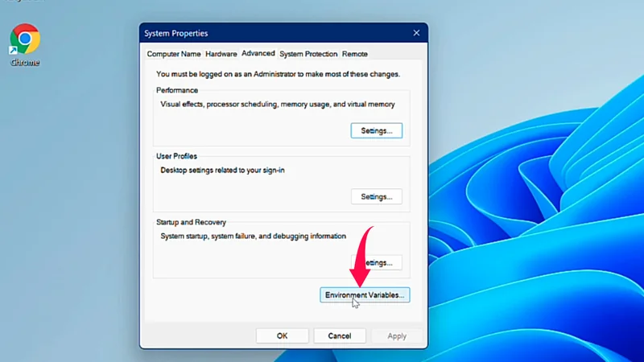This screenshot has height=362, width=644.
Task: Click the Performance group description text
Action: (x=278, y=104)
